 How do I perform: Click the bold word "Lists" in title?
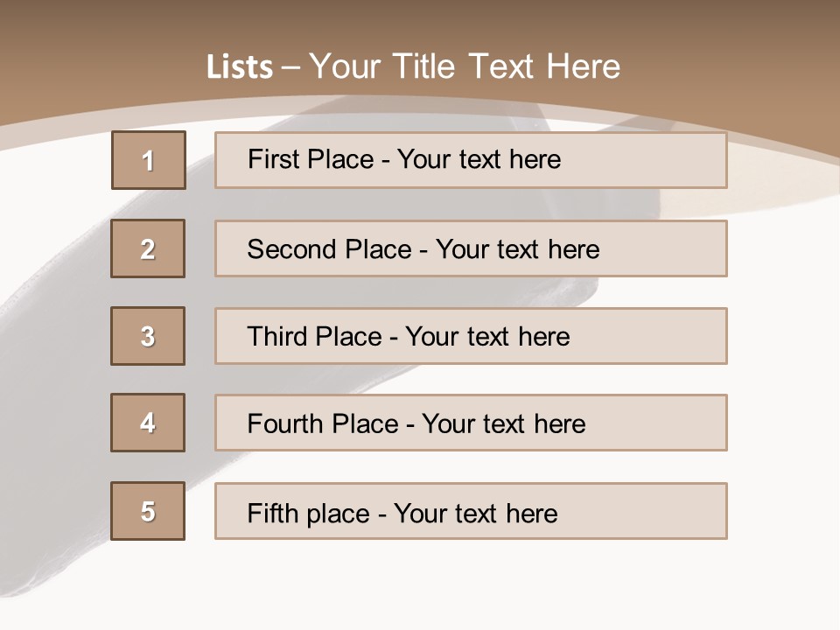coord(240,67)
